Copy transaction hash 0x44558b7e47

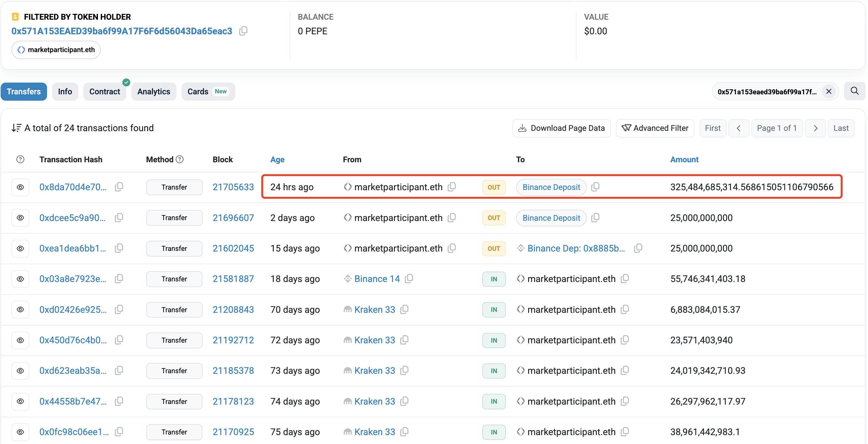click(x=119, y=401)
